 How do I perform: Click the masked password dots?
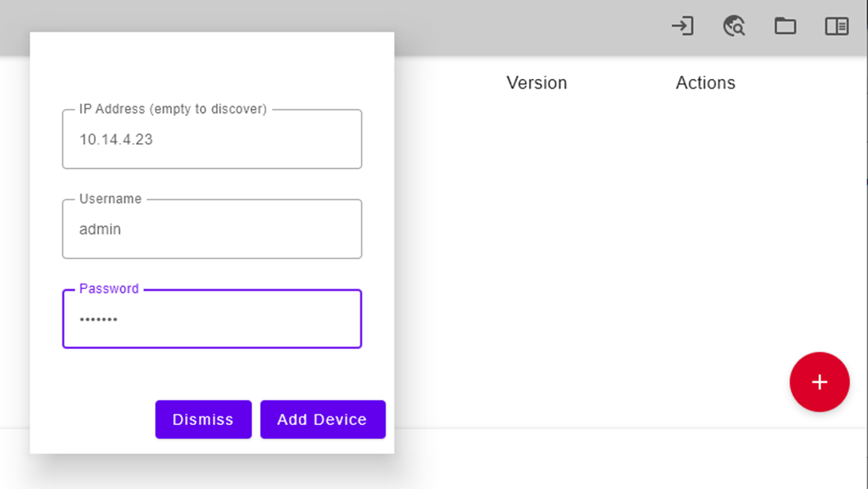coord(98,320)
